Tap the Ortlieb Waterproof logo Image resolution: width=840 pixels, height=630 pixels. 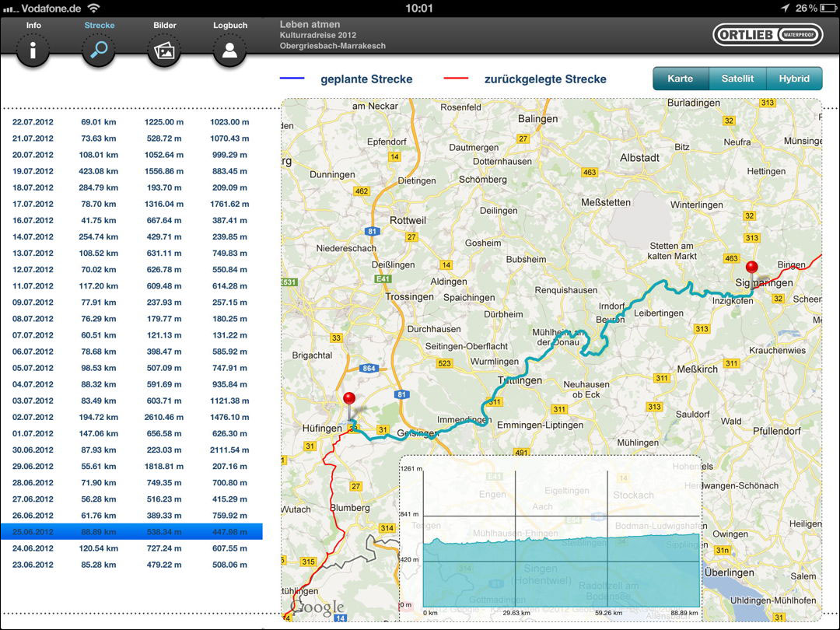768,35
